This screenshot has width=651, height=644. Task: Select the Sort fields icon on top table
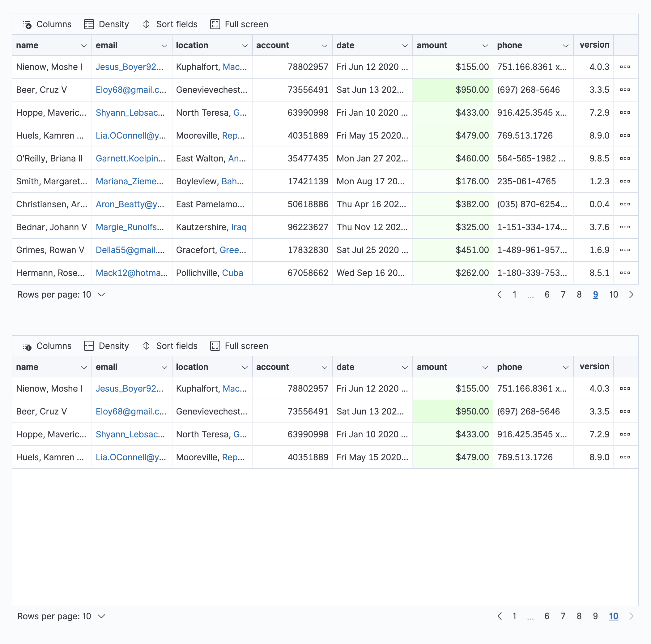coord(146,24)
